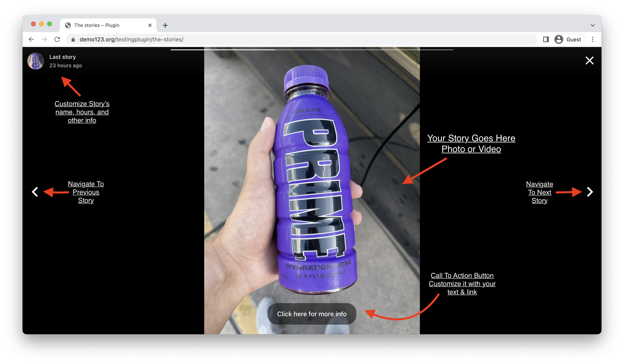Click the 'Last story' title text
This screenshot has height=364, width=624.
62,57
